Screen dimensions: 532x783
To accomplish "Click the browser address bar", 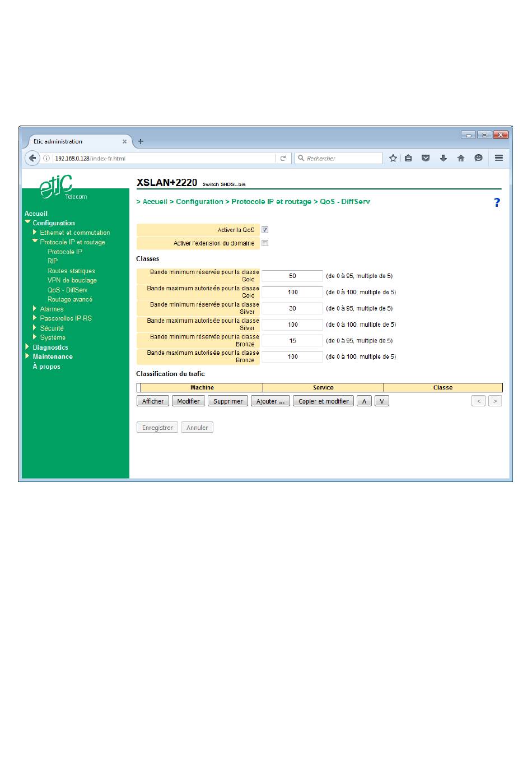I will coord(165,159).
